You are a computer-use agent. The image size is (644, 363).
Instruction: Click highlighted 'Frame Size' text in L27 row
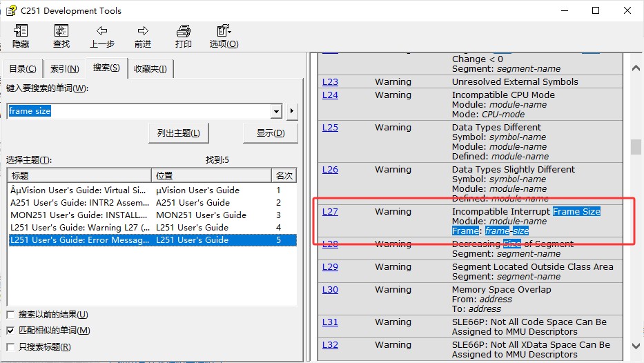click(576, 211)
